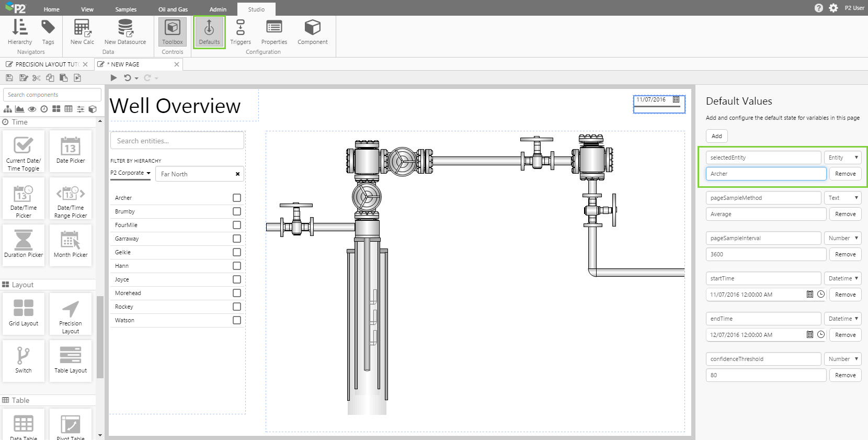Open pageSampleMethod Text type dropdown
Viewport: 868px width, 440px height.
coord(842,198)
